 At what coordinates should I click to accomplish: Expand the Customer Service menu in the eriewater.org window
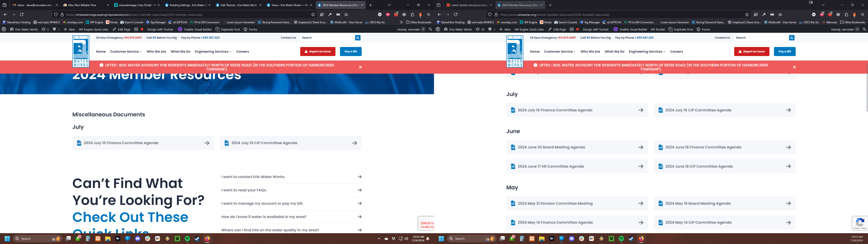coord(560,52)
